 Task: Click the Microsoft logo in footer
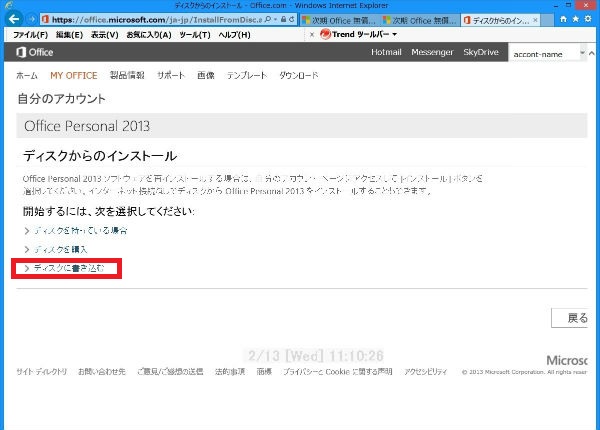[567, 360]
